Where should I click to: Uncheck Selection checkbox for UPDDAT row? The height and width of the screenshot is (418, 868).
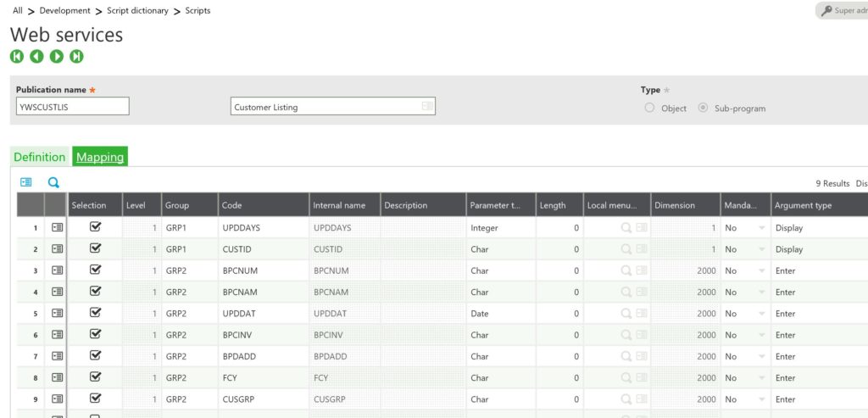[95, 313]
